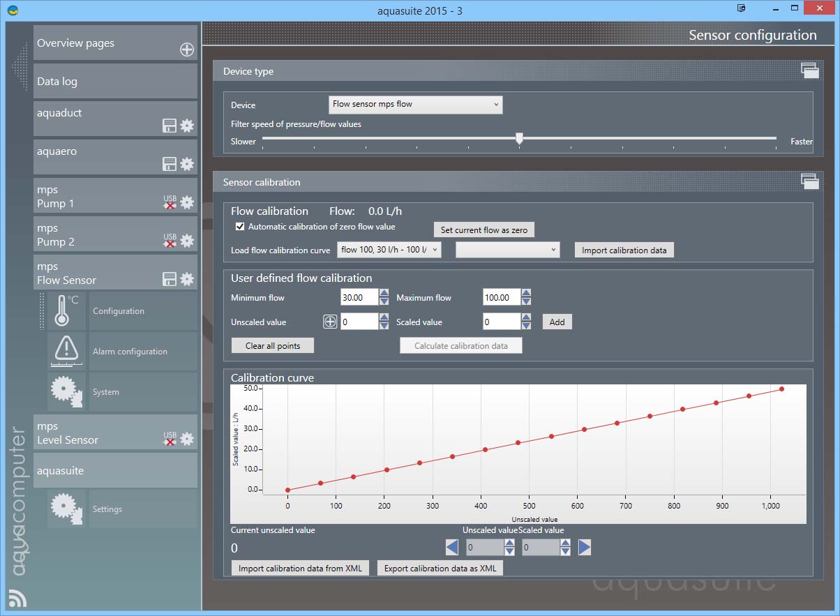Click Import calibration data from XML
Screen dimensions: 840x616
tap(301, 568)
